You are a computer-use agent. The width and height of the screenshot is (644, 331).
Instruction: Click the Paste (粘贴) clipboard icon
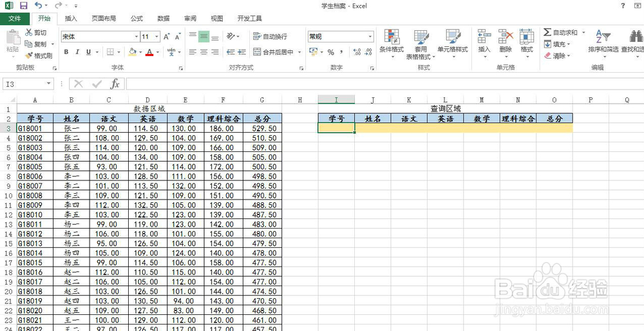(x=13, y=37)
